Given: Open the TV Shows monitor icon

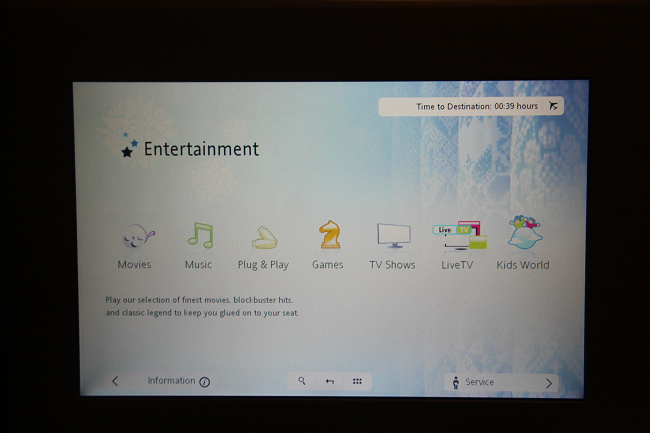Looking at the screenshot, I should pyautogui.click(x=393, y=235).
